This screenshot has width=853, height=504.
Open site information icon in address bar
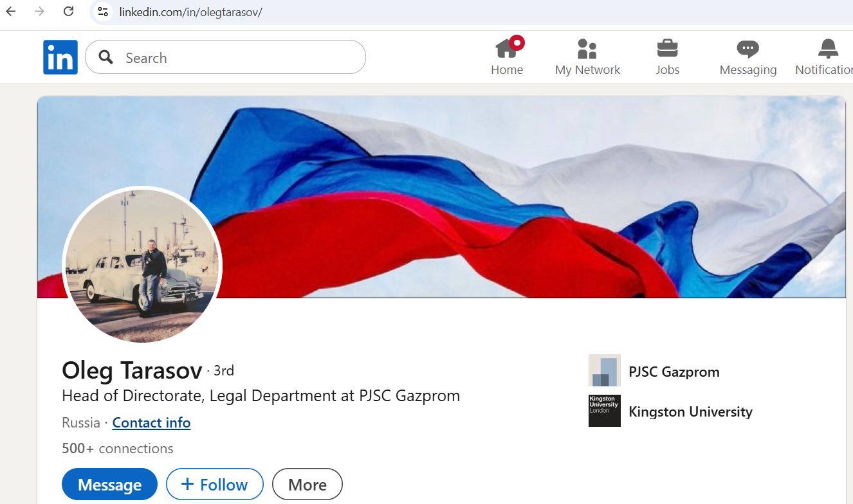(x=103, y=12)
